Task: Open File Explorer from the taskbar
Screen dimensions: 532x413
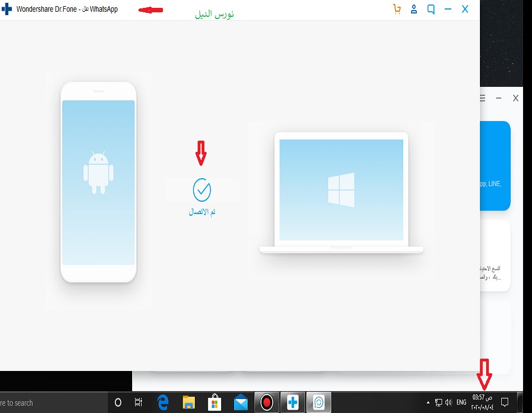Action: 189,402
